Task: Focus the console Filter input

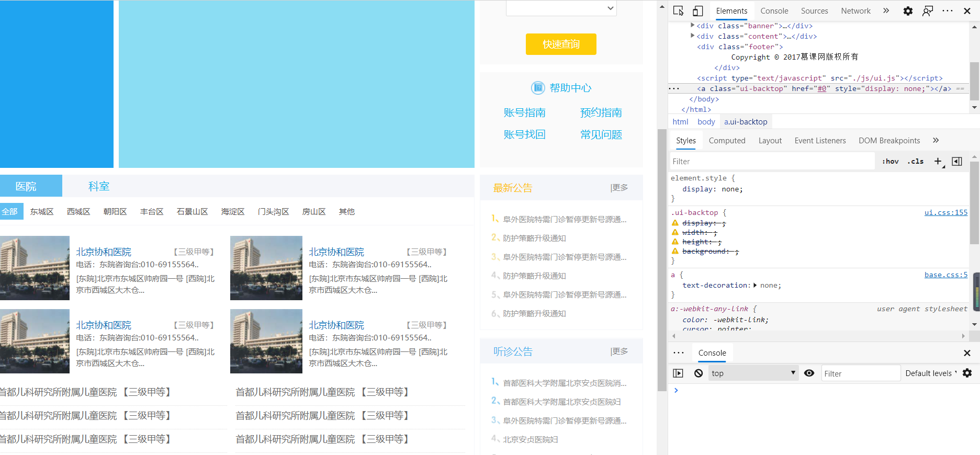Action: click(861, 373)
